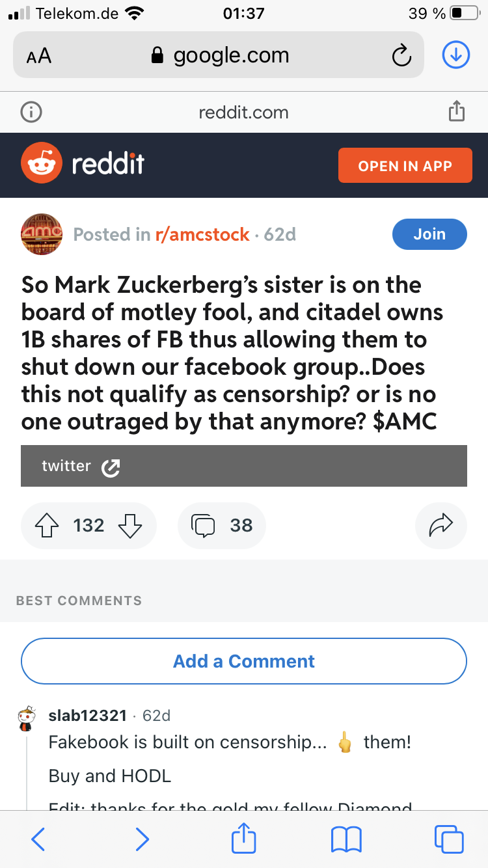Upvote the post with the up arrow

point(46,525)
